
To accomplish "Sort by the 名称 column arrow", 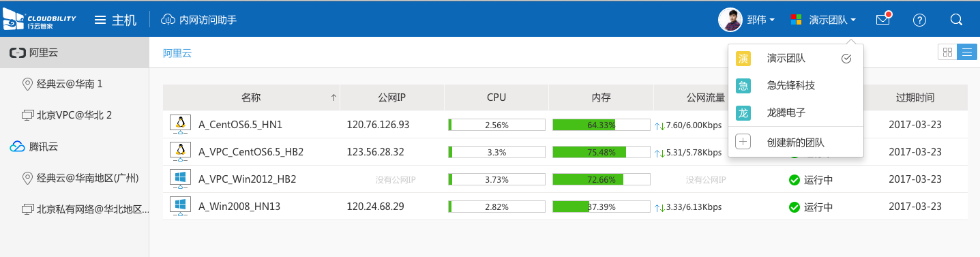I will pyautogui.click(x=333, y=97).
